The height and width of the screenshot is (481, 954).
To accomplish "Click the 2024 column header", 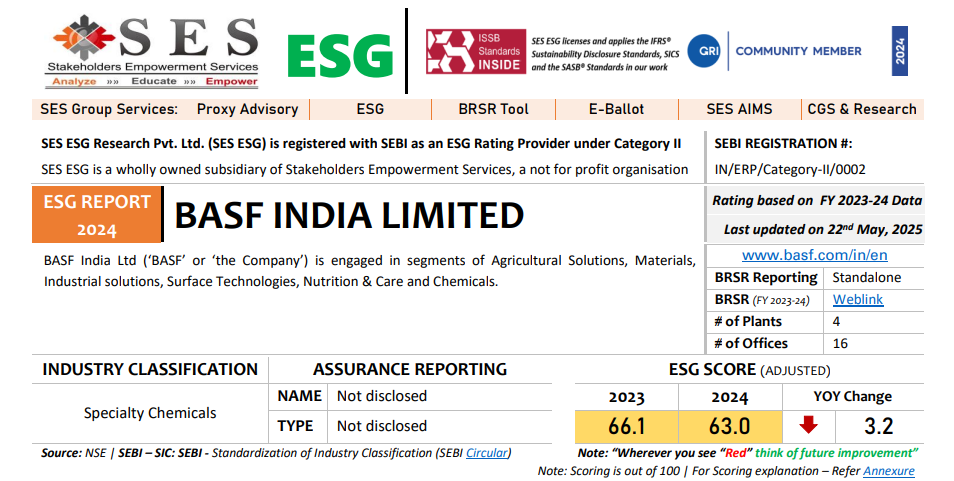I will tap(729, 397).
